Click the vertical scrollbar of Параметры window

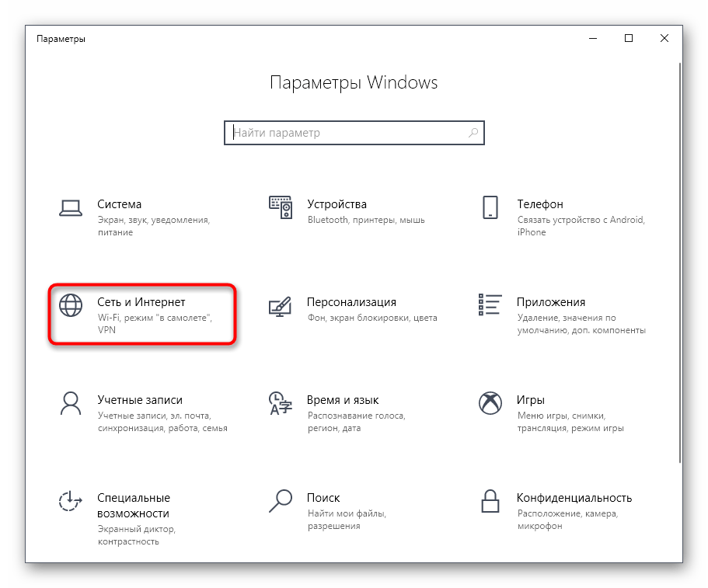(x=679, y=263)
